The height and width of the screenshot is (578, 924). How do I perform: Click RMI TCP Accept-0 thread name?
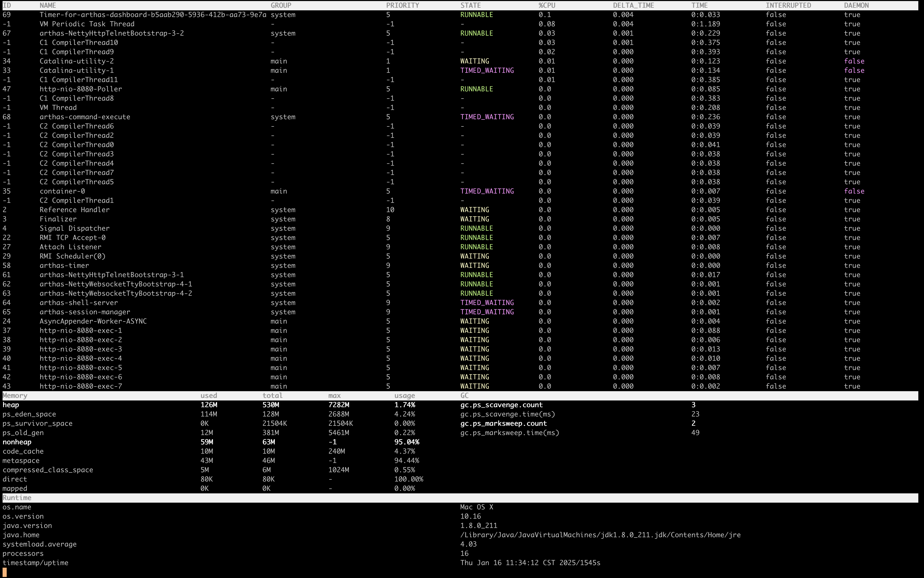pos(72,238)
